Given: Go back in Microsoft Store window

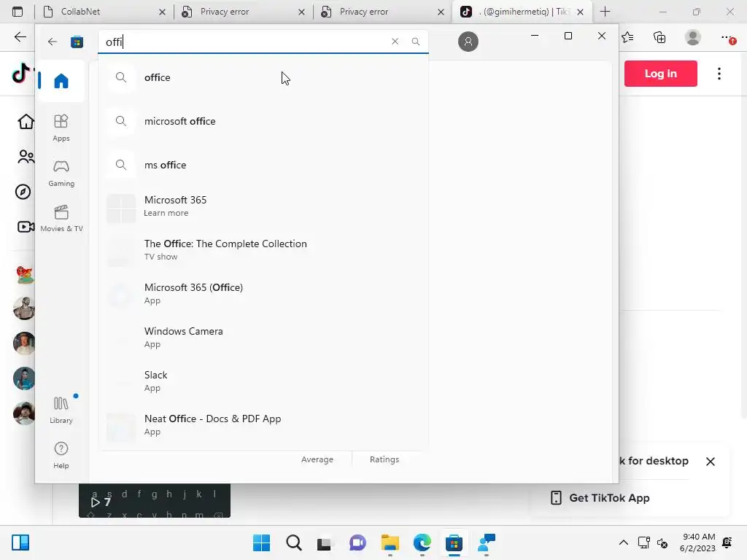Looking at the screenshot, I should (52, 42).
